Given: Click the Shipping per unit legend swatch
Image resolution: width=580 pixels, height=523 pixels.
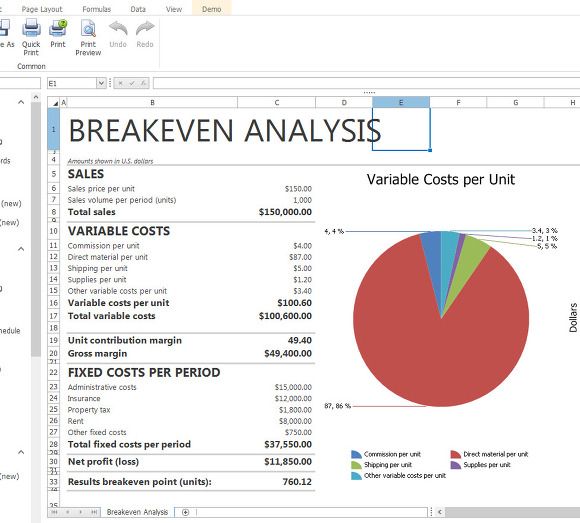Looking at the screenshot, I should (356, 465).
